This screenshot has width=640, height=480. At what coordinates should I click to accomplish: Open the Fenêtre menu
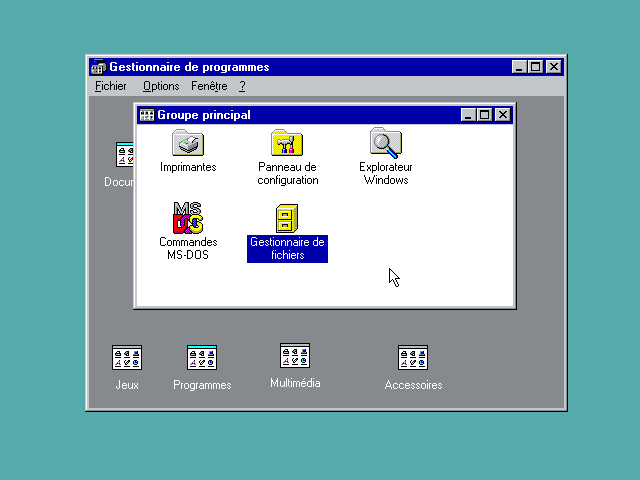coord(209,86)
